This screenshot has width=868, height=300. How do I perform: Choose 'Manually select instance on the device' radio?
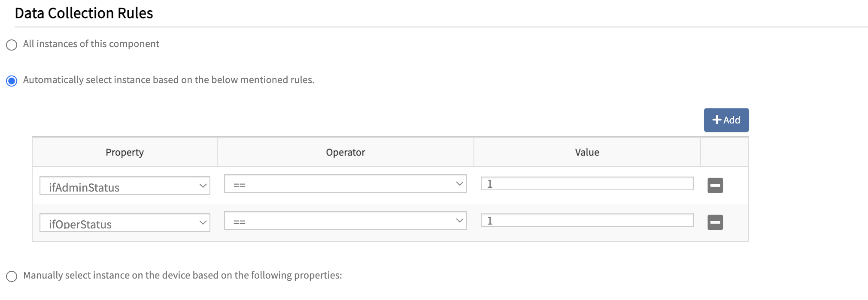[x=12, y=276]
